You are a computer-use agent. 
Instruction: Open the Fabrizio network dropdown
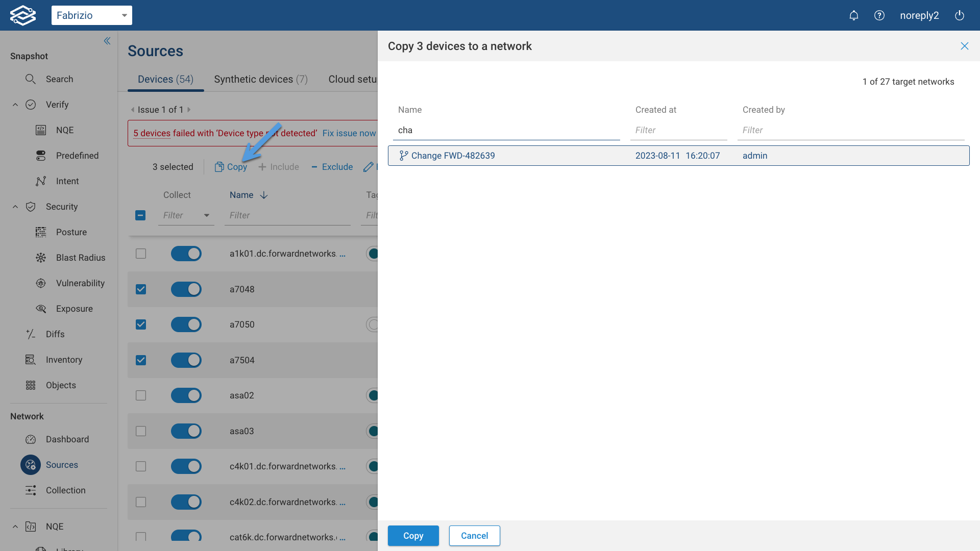(92, 15)
